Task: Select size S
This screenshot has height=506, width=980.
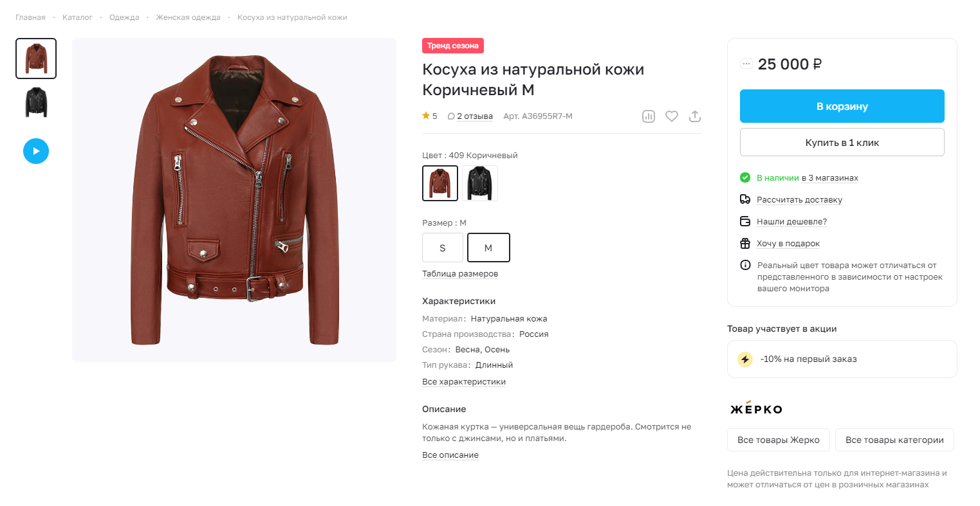Action: point(442,248)
